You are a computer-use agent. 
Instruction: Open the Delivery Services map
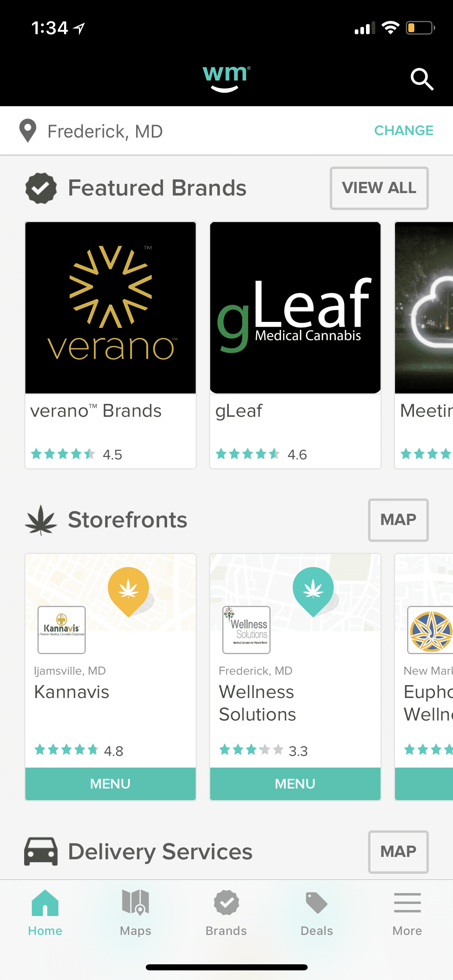pos(398,852)
